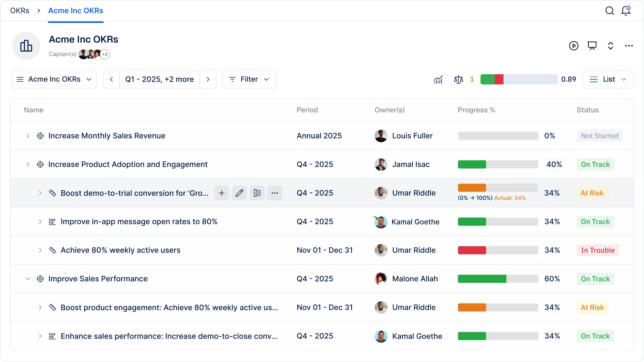Open the Acme Inc OKRs list dropdown
Screen dimensions: 644x362
54,79
